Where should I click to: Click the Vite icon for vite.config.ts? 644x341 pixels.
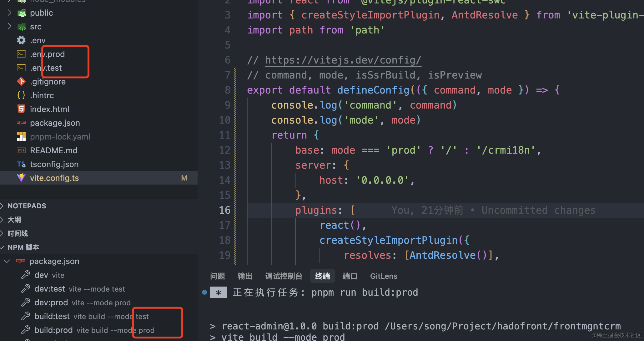(x=21, y=178)
